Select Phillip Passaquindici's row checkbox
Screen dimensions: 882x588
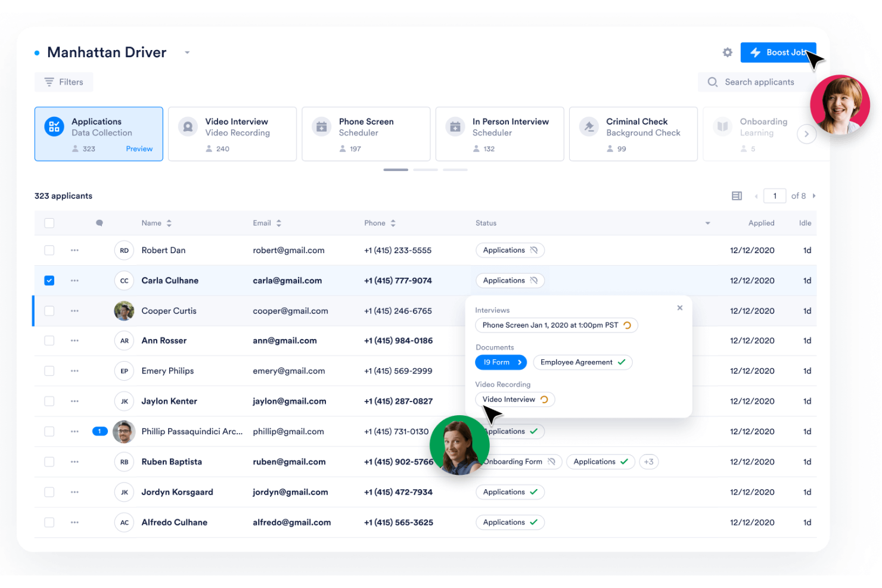pyautogui.click(x=49, y=431)
